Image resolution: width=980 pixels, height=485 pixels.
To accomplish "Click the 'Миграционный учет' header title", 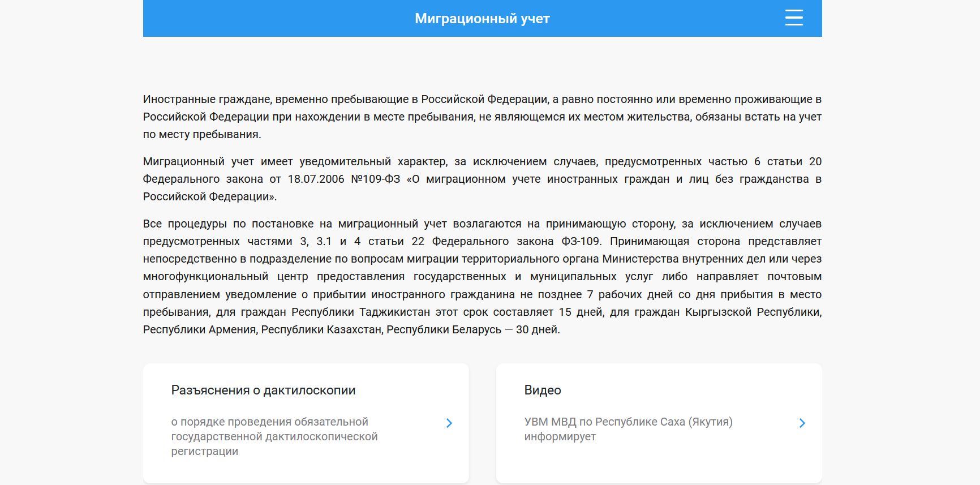I will click(x=482, y=19).
